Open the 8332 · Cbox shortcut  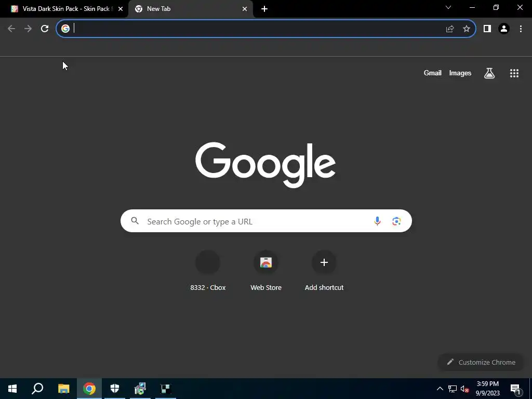[x=208, y=271]
